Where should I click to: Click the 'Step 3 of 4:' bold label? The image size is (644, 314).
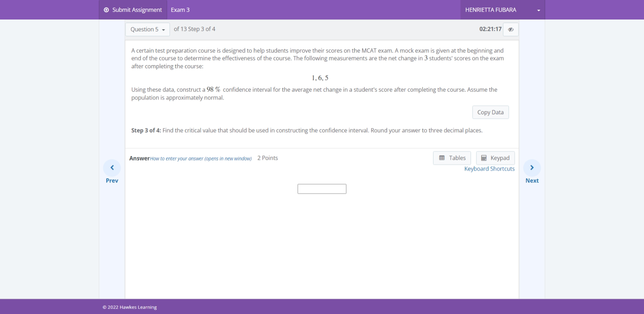146,130
